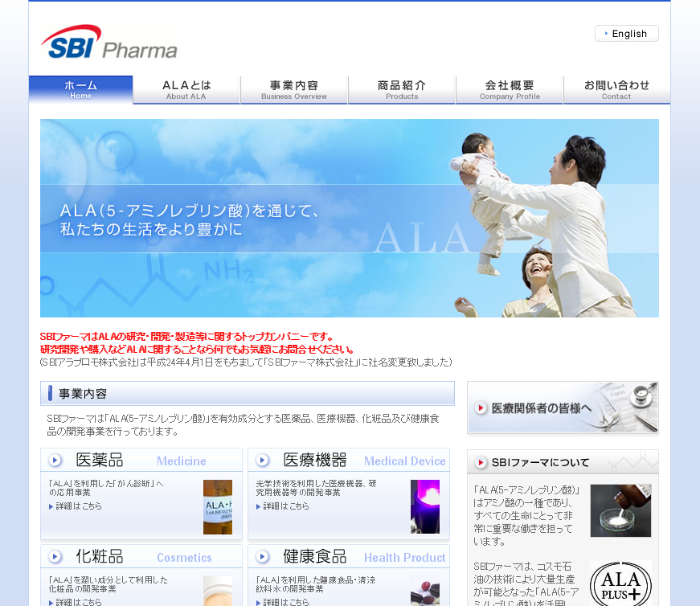Click the blue arrow icon beside 健康食品
The image size is (700, 606).
pos(263,556)
